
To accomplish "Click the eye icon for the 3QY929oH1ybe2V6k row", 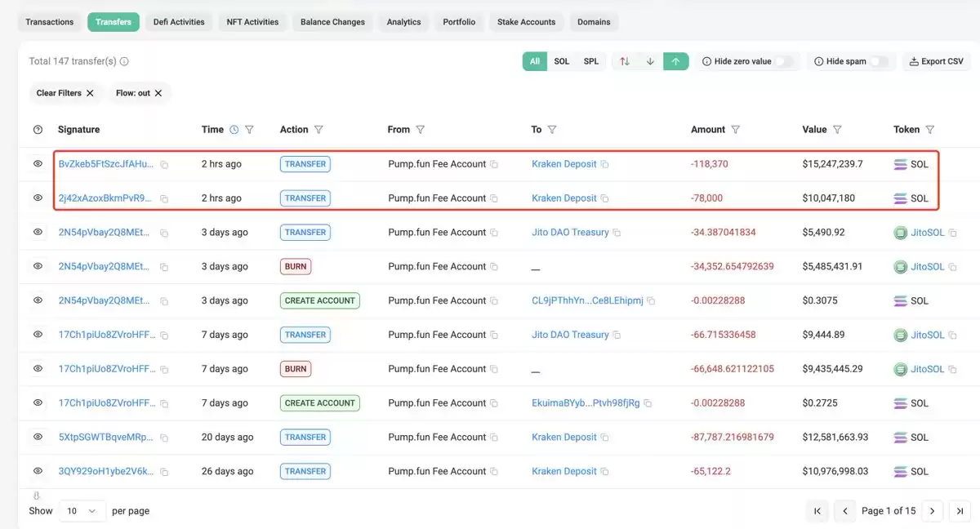I will [38, 472].
